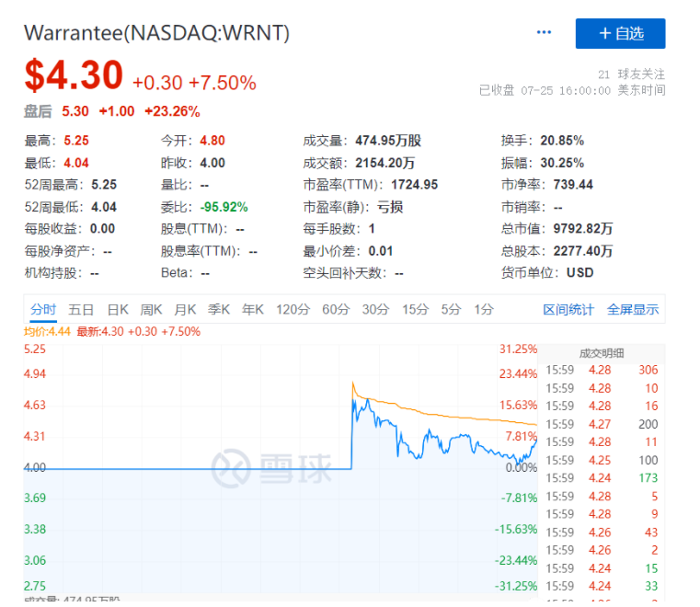Image resolution: width=700 pixels, height=607 pixels.
Task: Click the 换手 value 20.85%
Action: coord(562,141)
